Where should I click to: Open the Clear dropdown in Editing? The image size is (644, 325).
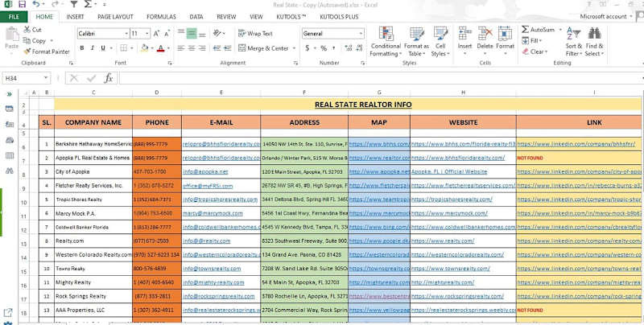tap(535, 51)
